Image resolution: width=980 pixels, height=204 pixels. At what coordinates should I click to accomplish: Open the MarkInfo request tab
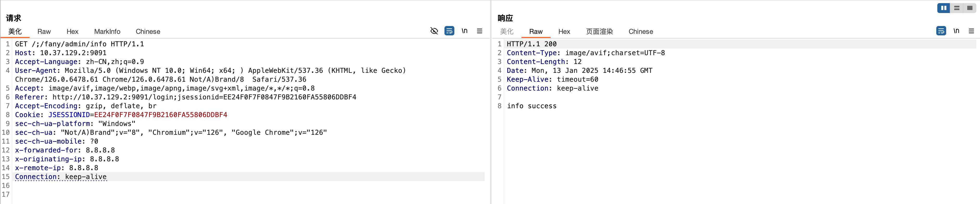tap(107, 31)
